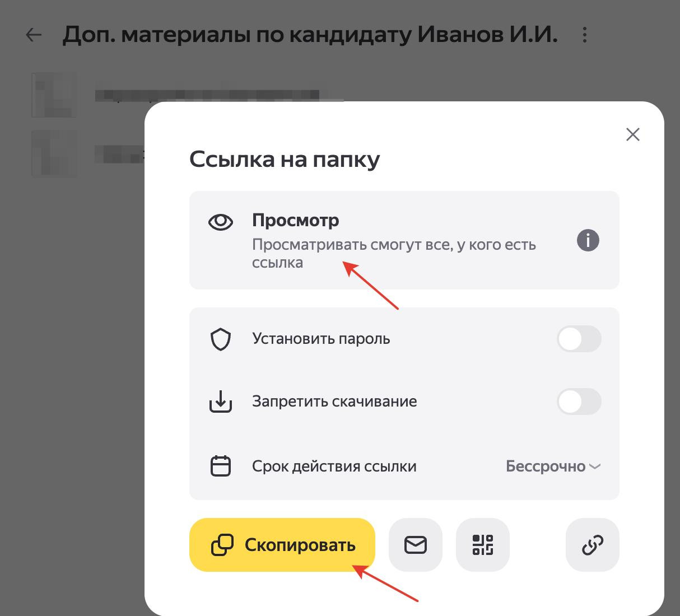Open three-dot menu beside folder title

585,35
